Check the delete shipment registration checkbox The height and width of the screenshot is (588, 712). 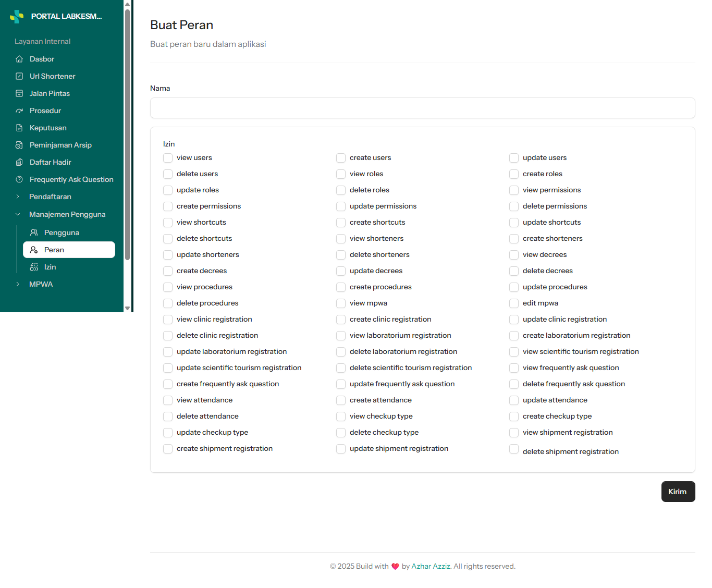point(514,449)
